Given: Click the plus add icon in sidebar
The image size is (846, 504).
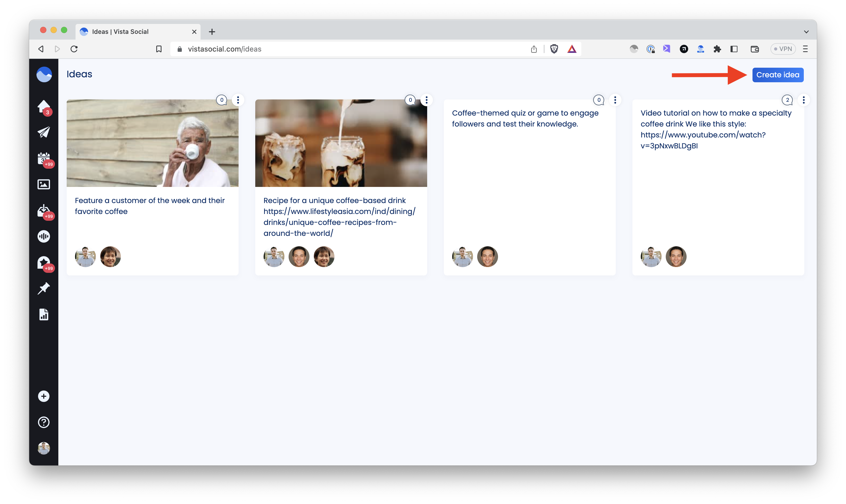Looking at the screenshot, I should coord(44,396).
